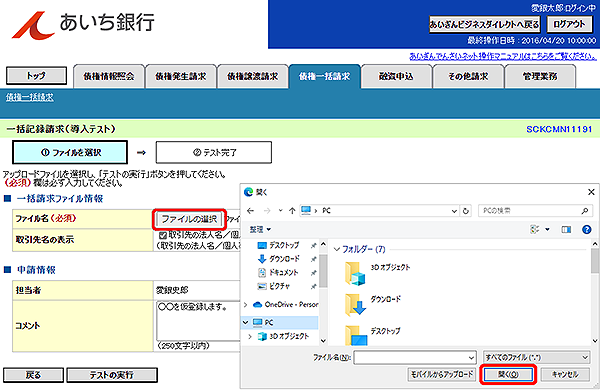The height and width of the screenshot is (390, 600).
Task: Open the address bar history dropdown
Action: [x=454, y=211]
